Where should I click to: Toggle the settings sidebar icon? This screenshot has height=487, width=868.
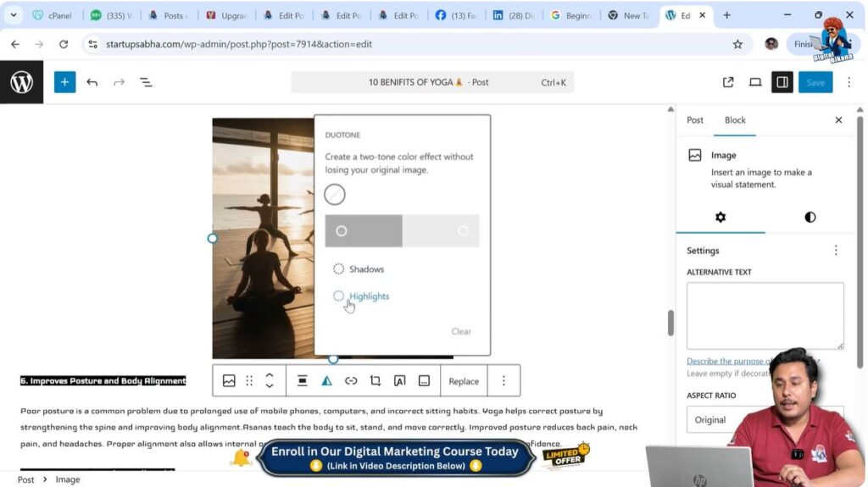[x=782, y=82]
